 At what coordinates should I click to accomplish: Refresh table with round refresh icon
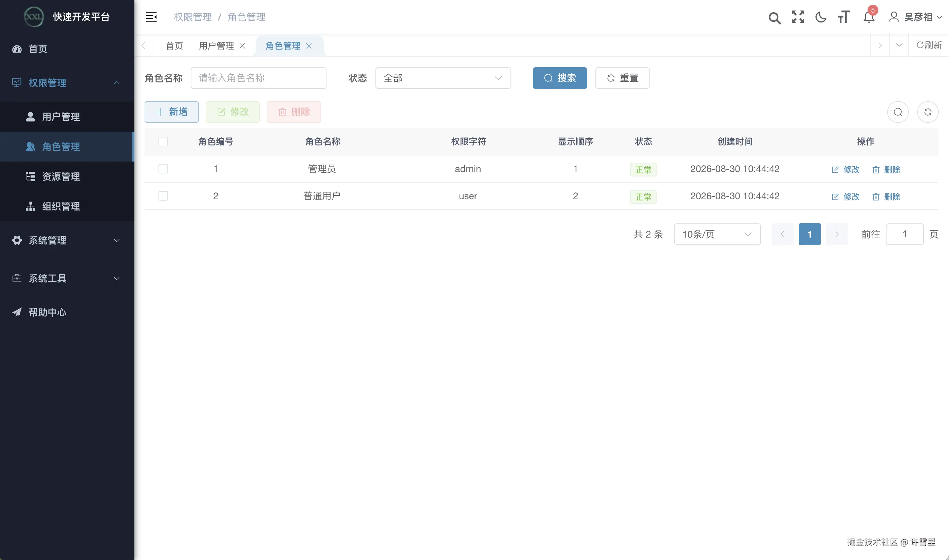tap(928, 112)
